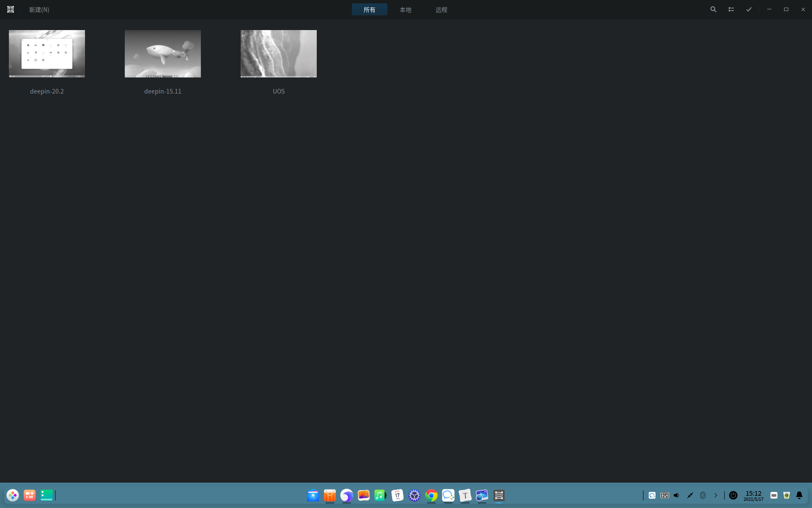The image size is (812, 508).
Task: Open notifications with the bell icon
Action: pyautogui.click(x=799, y=495)
